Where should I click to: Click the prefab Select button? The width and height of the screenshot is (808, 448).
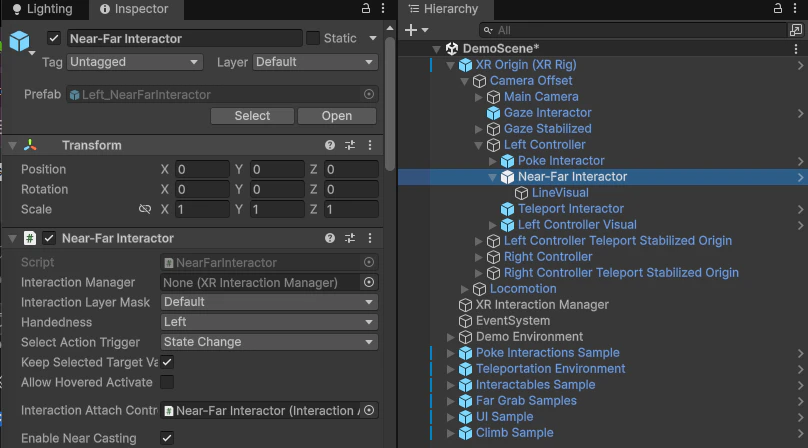[x=252, y=116]
